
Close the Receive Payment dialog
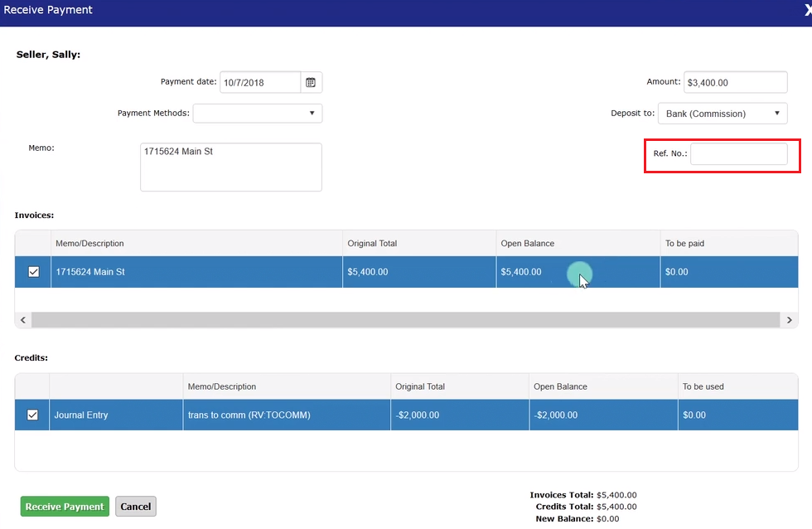coord(807,11)
